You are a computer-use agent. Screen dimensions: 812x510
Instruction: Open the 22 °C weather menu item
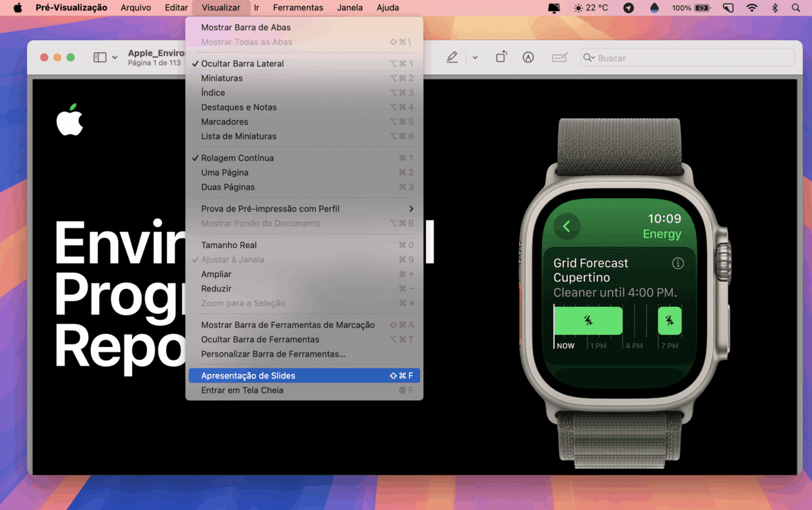click(x=590, y=8)
